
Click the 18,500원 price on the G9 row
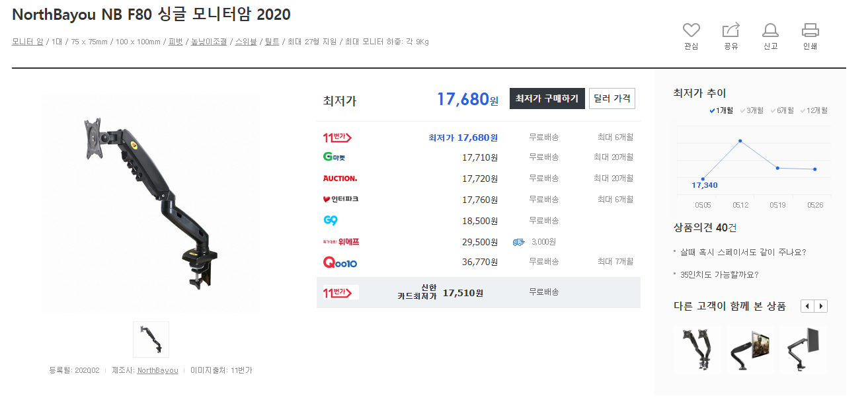480,220
